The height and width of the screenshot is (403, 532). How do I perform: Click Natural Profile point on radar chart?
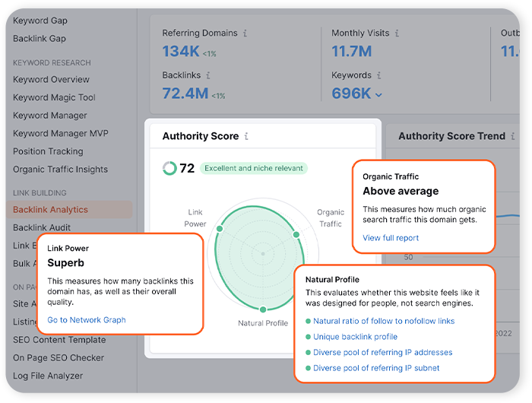coord(263,309)
